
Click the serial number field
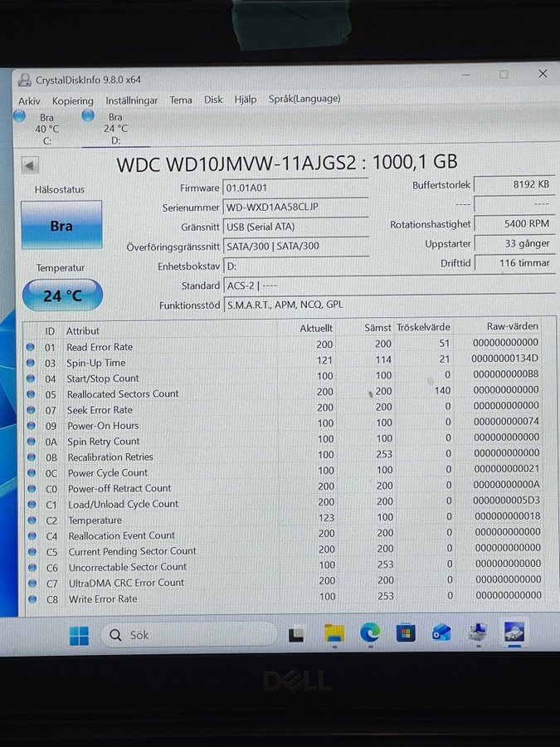coord(295,207)
